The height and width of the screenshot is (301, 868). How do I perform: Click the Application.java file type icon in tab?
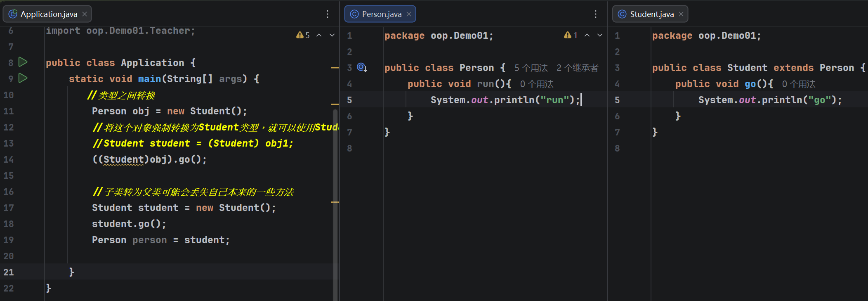(x=13, y=14)
